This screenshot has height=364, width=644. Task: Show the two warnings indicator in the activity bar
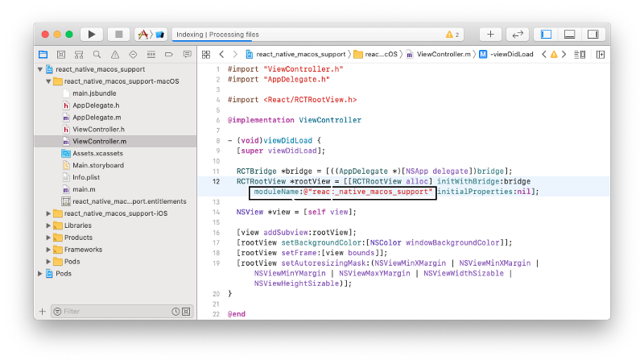(x=452, y=35)
